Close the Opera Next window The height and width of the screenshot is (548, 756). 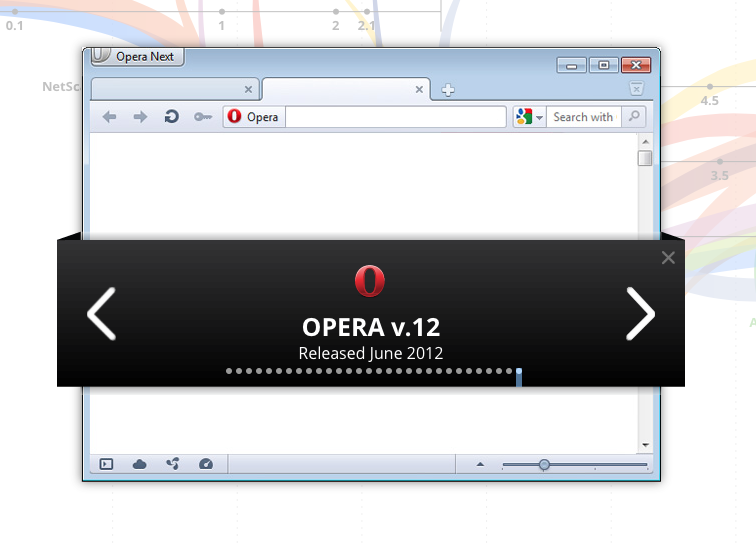(636, 65)
